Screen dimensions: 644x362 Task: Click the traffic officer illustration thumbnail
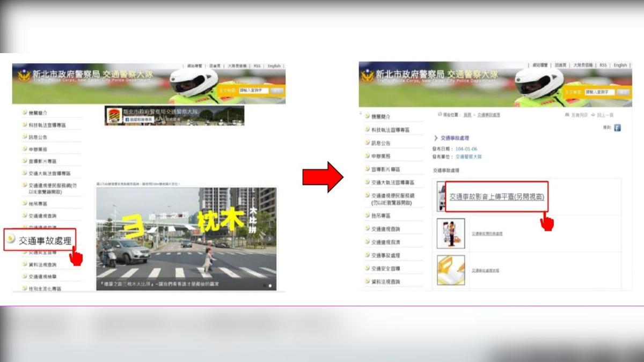(451, 233)
